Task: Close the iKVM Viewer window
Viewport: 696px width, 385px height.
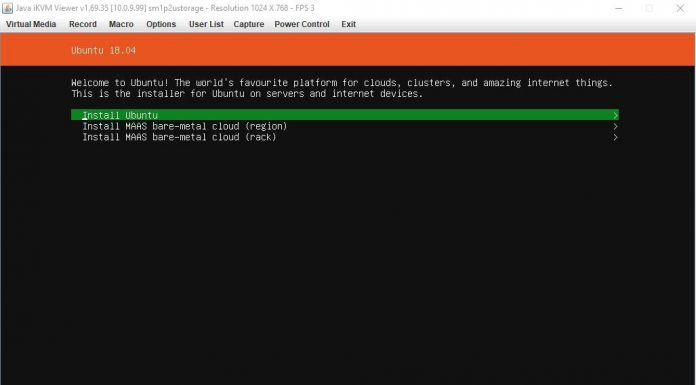Action: (680, 8)
